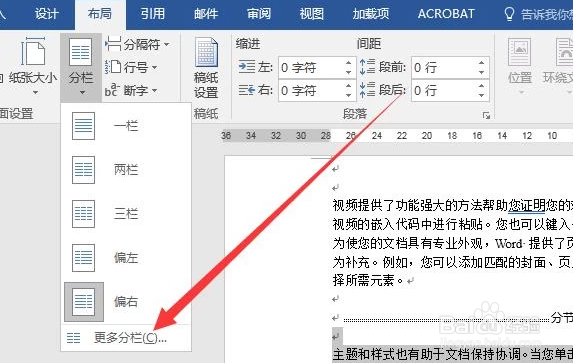Click the horizontal ruler at 20
The width and height of the screenshot is (573, 363).
(x=426, y=136)
